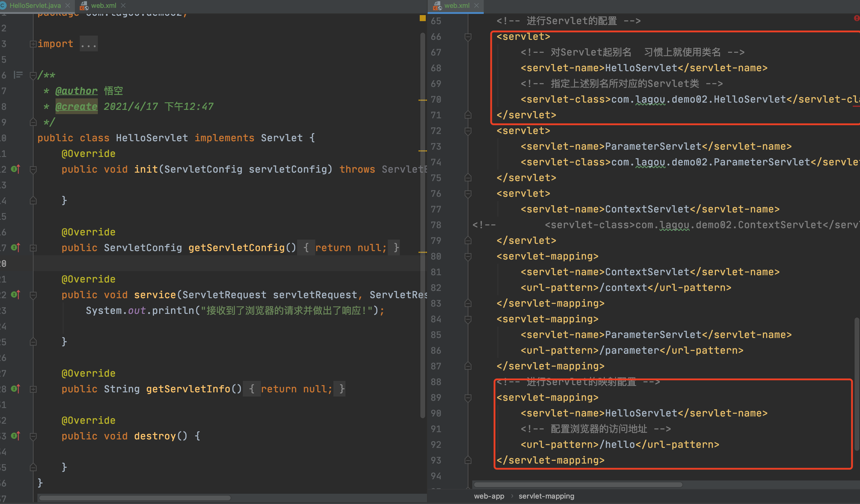Click servlet-class HelloServlet on line 70

click(x=698, y=99)
